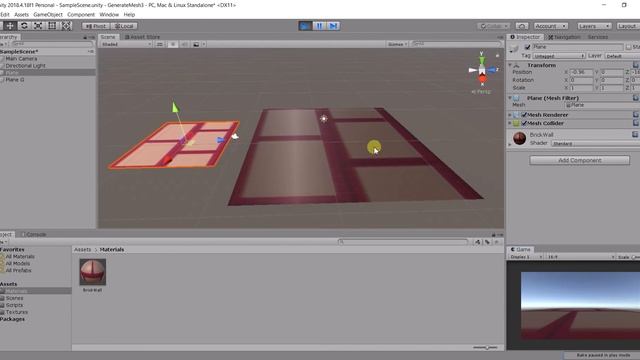Expand the Mesh Renderer component
The image size is (640, 360).
(510, 115)
